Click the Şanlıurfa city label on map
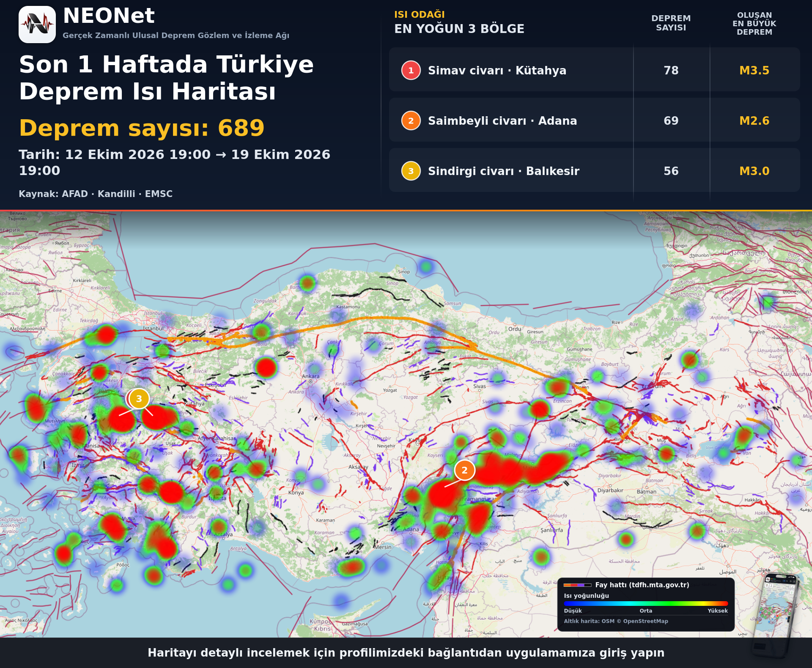This screenshot has width=812, height=668. [551, 530]
